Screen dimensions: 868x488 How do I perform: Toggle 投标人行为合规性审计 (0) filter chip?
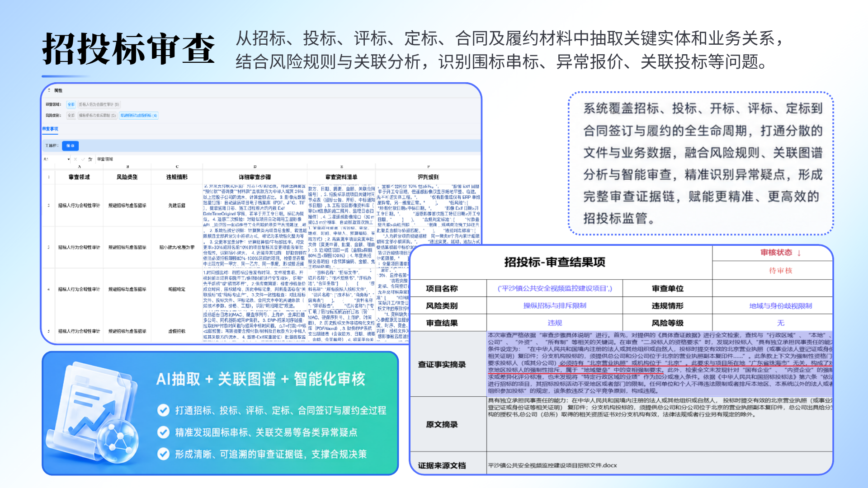tap(99, 104)
